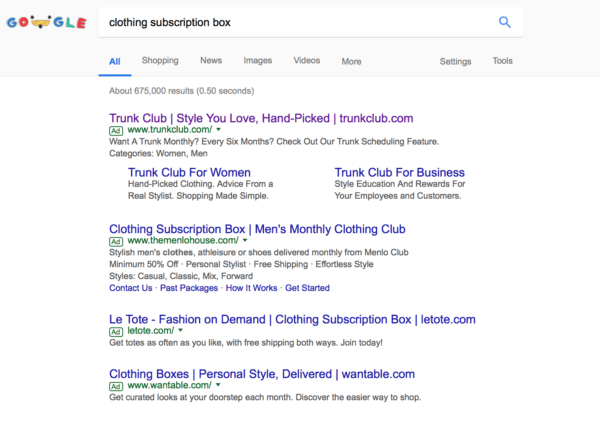Viewport: 600px width, 422px height.
Task: Click the Ad badge beside themenlohouse.com
Action: point(116,242)
